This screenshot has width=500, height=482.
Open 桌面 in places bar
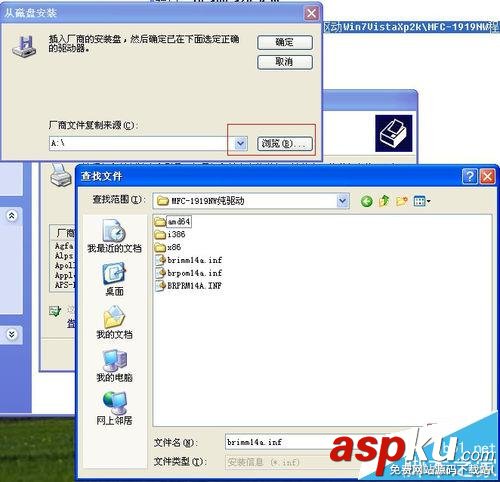(x=114, y=279)
